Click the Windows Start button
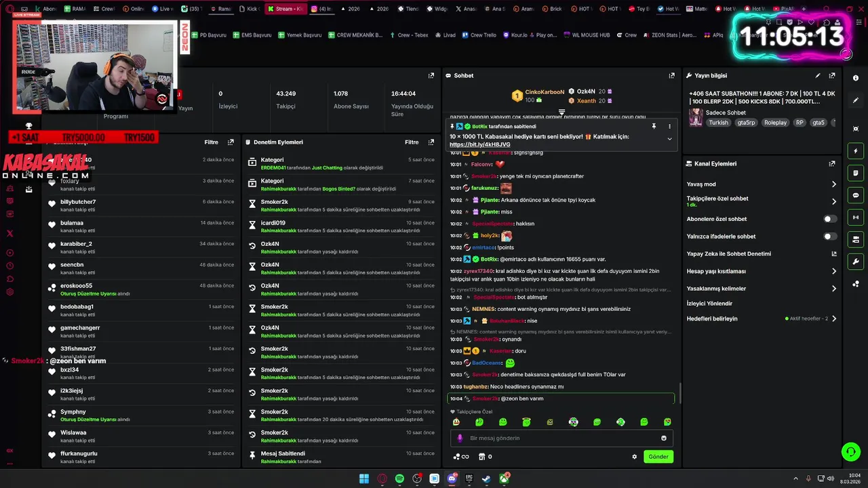The image size is (868, 488). [x=364, y=479]
